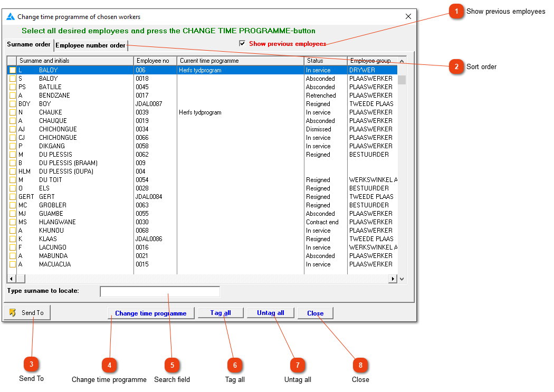Tick the checkbox for N CHAUKE
The width and height of the screenshot is (554, 392).
pyautogui.click(x=13, y=112)
